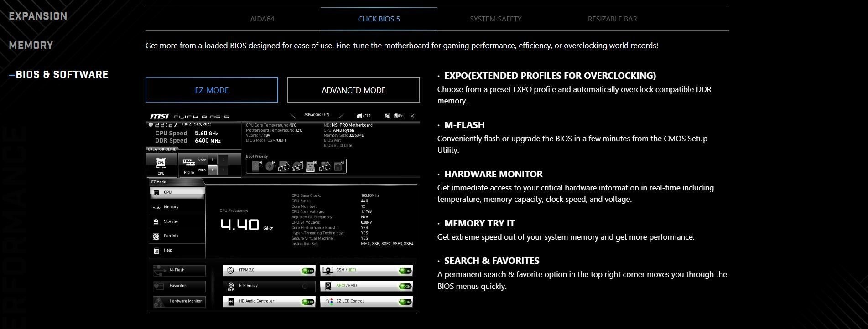Select the network boot priority icon

coord(338,166)
